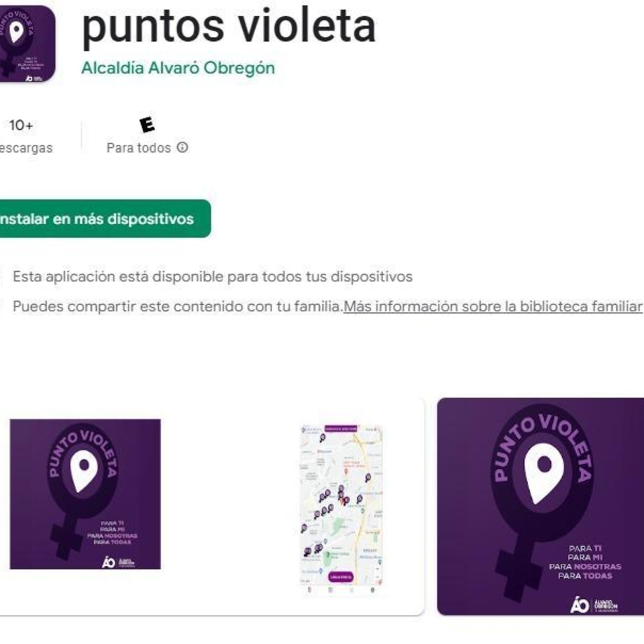Click the Para todos rating label
Image resolution: width=644 pixels, height=644 pixels.
139,148
